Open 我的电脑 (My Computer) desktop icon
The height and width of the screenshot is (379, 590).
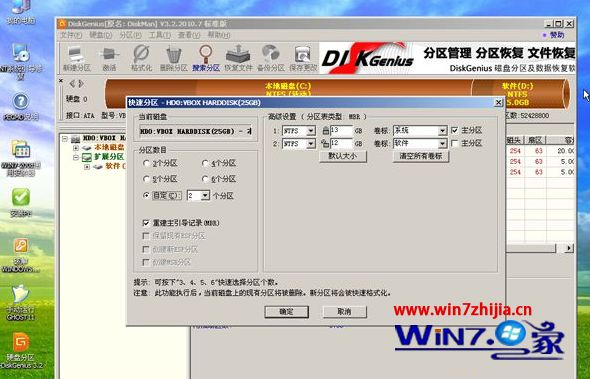(21, 12)
